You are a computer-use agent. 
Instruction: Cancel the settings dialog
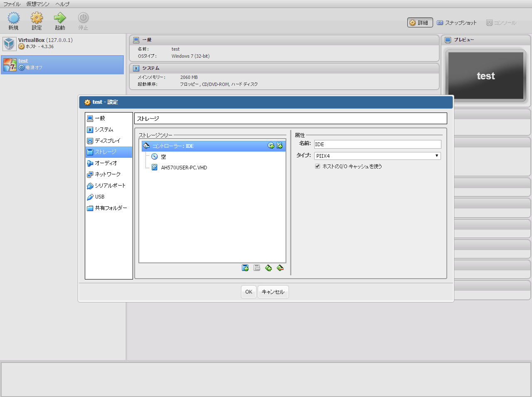click(273, 292)
